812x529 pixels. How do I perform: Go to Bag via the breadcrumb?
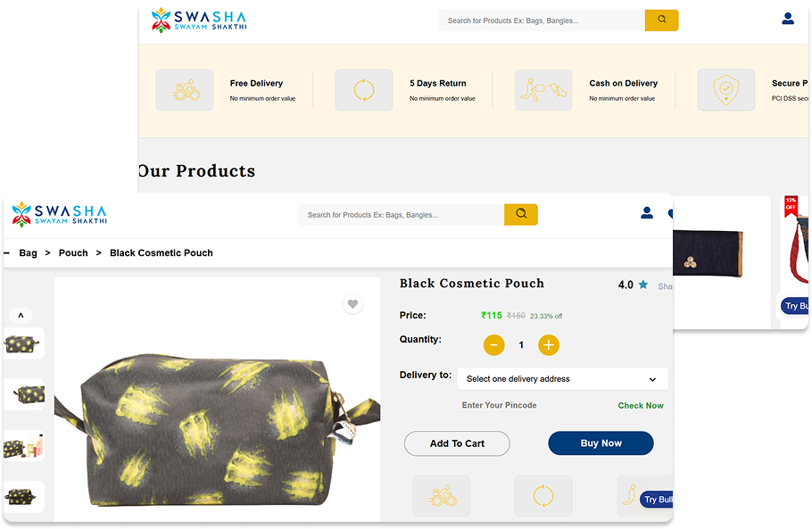pos(28,252)
